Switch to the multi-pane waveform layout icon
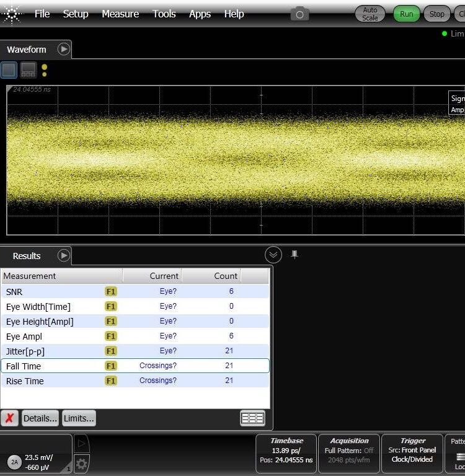465x476 pixels. [x=29, y=70]
